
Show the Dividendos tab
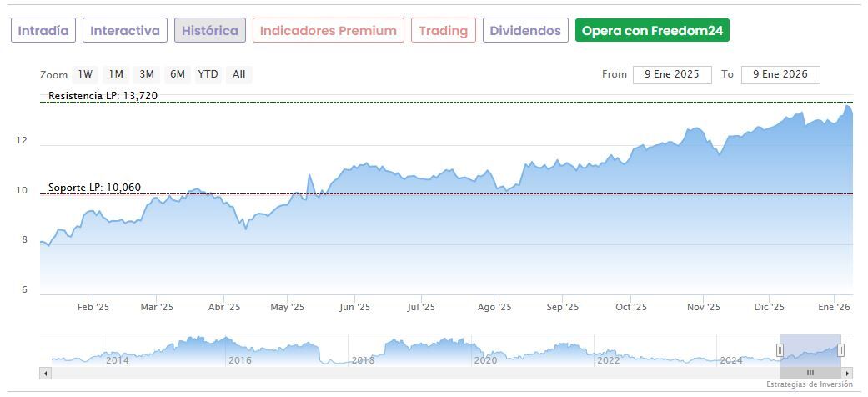tap(525, 31)
